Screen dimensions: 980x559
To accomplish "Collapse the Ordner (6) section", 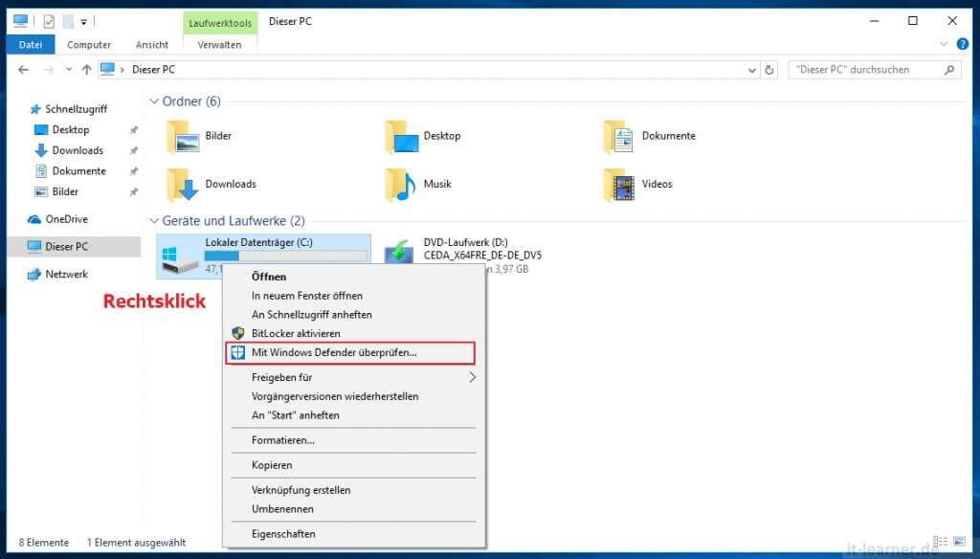I will tap(154, 101).
